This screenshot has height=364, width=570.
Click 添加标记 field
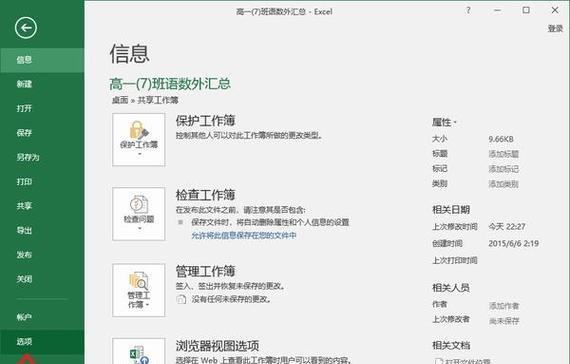coord(503,169)
